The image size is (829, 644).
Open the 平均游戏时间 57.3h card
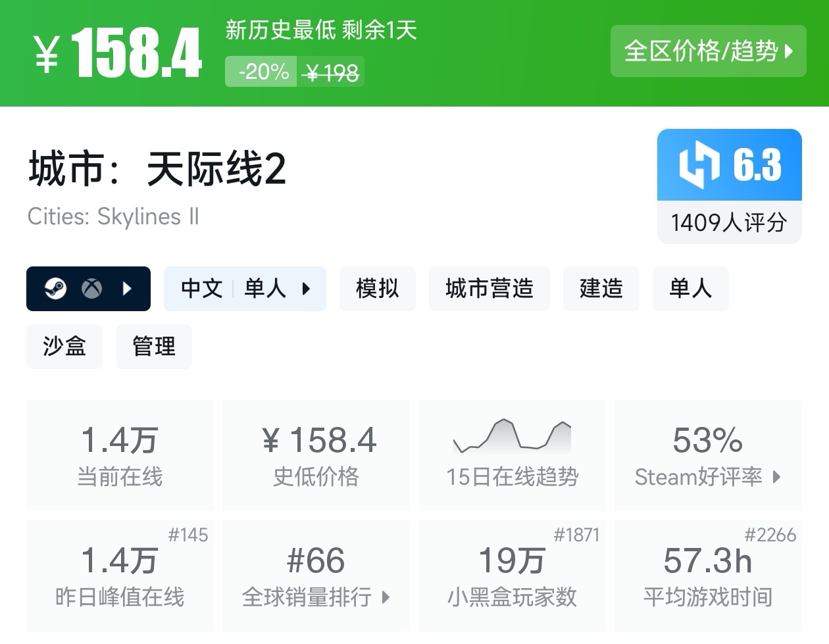(x=707, y=576)
